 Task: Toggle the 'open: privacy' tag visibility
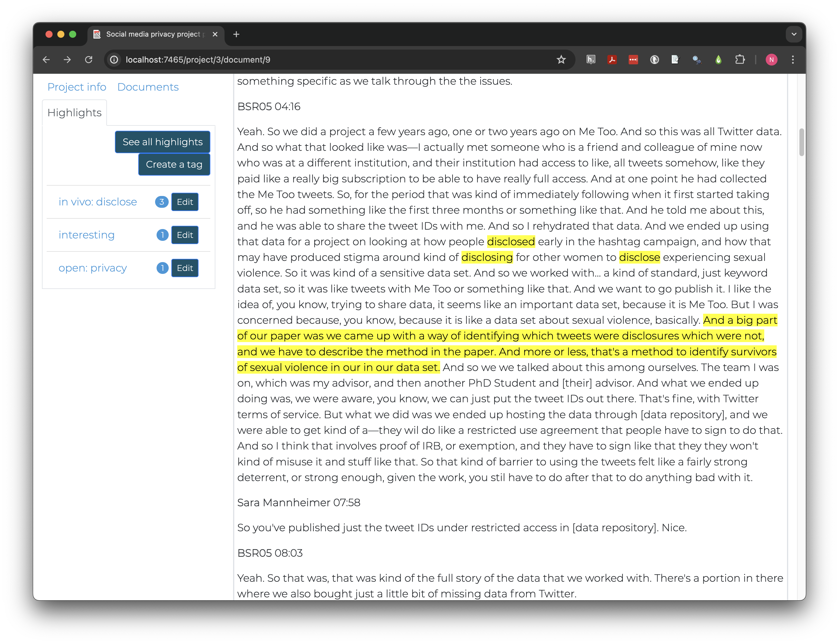click(92, 267)
